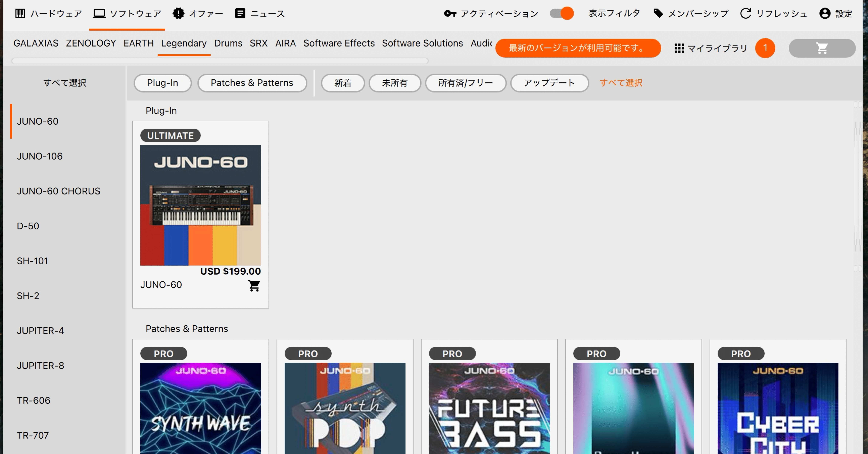Click 最新のバージョンが利用可能です update button
868x454 pixels.
click(578, 48)
